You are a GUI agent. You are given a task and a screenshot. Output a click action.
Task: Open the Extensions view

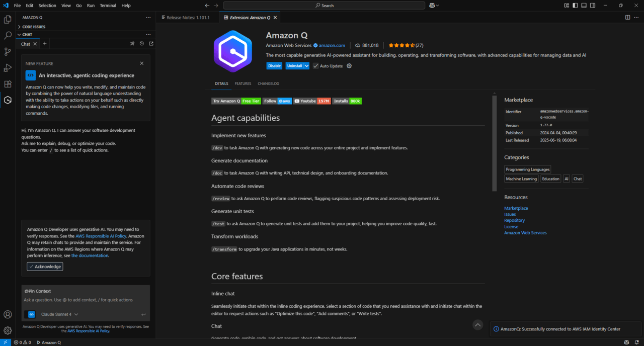coord(8,84)
